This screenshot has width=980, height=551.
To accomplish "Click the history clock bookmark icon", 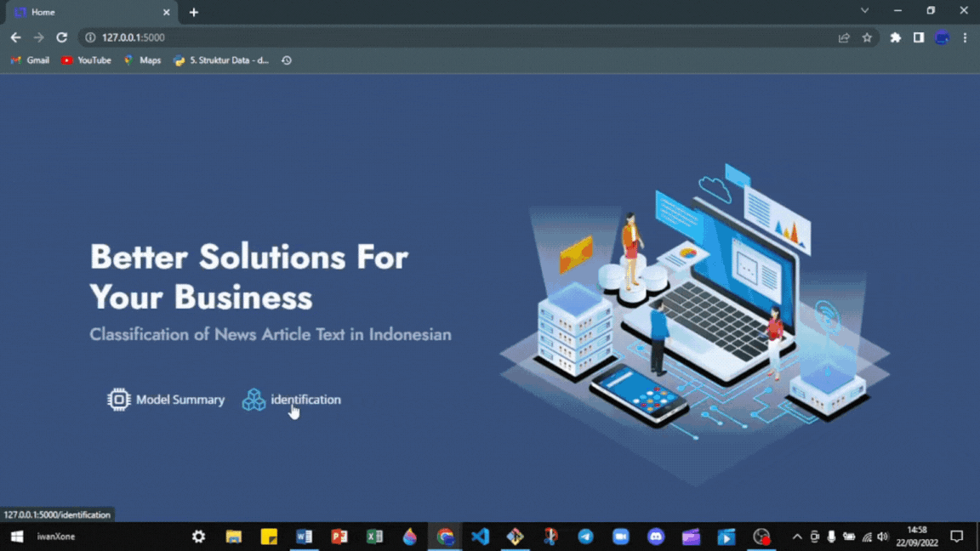I will coord(286,60).
